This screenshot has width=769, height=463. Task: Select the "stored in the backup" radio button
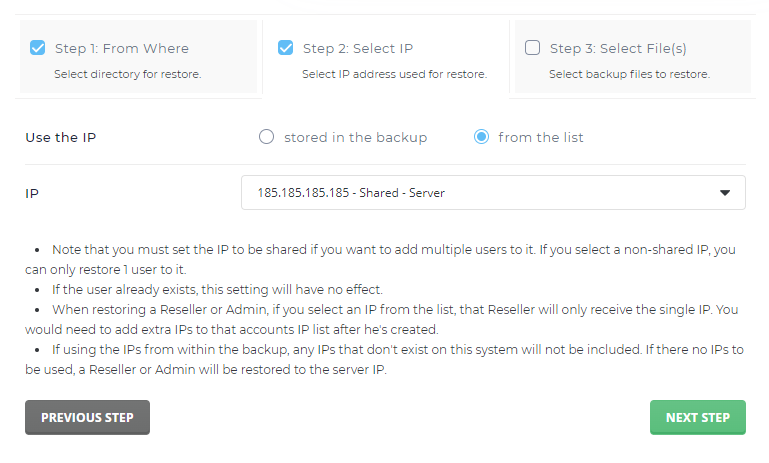click(266, 137)
